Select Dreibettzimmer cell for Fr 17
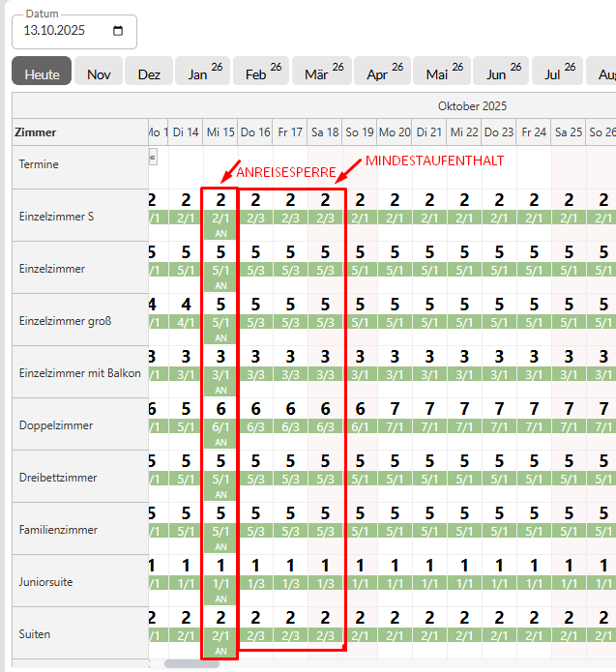Screen dimensions: 616x672 tap(290, 470)
